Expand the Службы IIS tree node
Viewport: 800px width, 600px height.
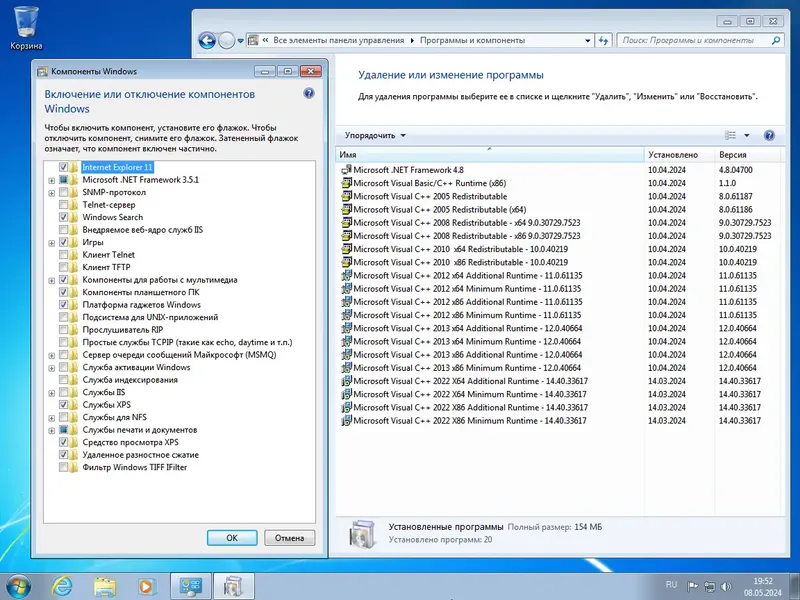51,392
